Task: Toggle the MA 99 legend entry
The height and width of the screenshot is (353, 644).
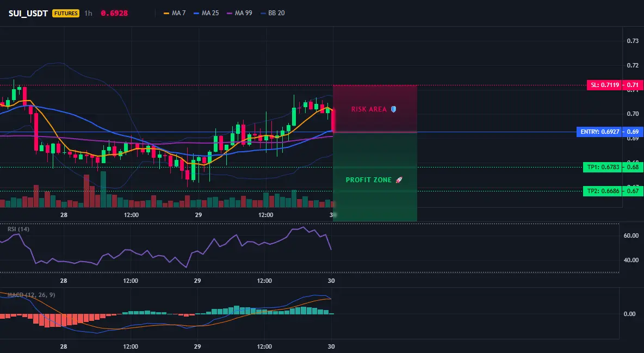Action: (x=239, y=13)
